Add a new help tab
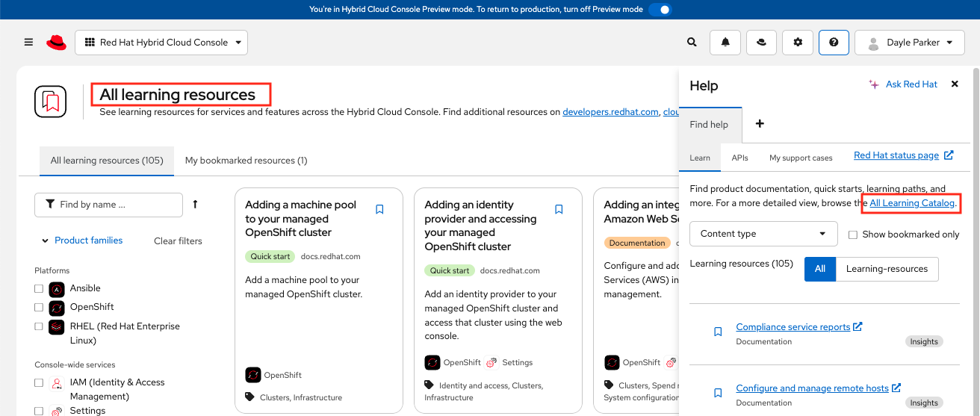 point(760,124)
